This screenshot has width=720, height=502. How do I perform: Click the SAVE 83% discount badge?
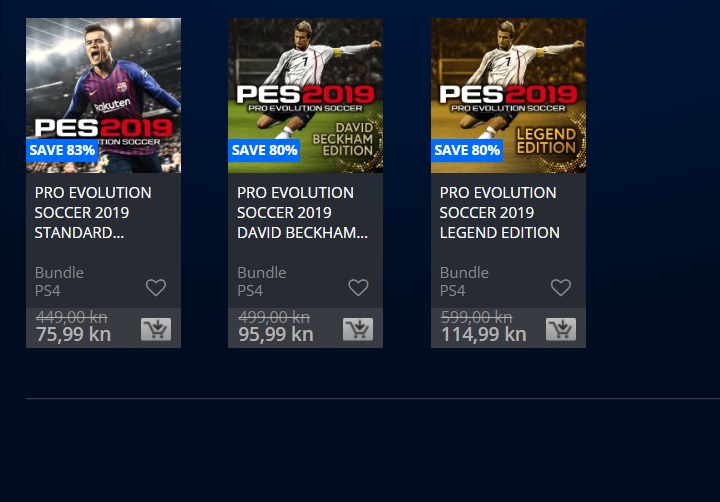tap(62, 150)
